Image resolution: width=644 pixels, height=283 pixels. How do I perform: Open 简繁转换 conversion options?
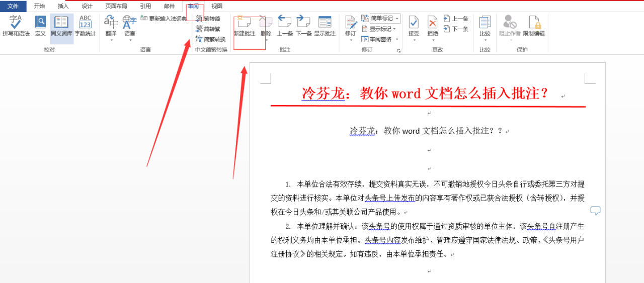click(211, 39)
